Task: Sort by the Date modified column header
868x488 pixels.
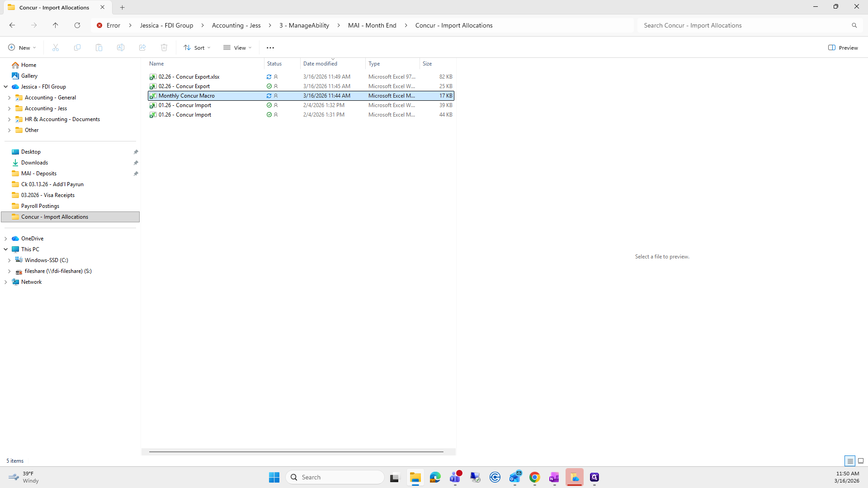Action: point(320,64)
